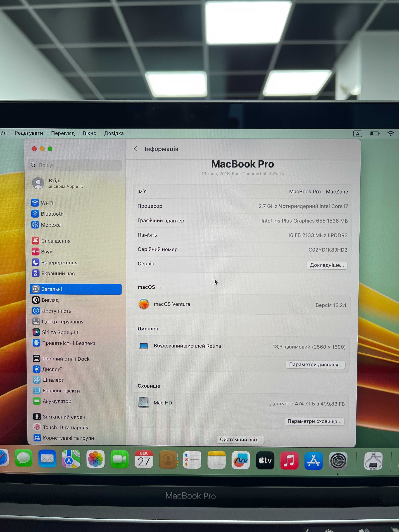Open Параметри сховища button
Image resolution: width=399 pixels, height=532 pixels.
pos(314,421)
